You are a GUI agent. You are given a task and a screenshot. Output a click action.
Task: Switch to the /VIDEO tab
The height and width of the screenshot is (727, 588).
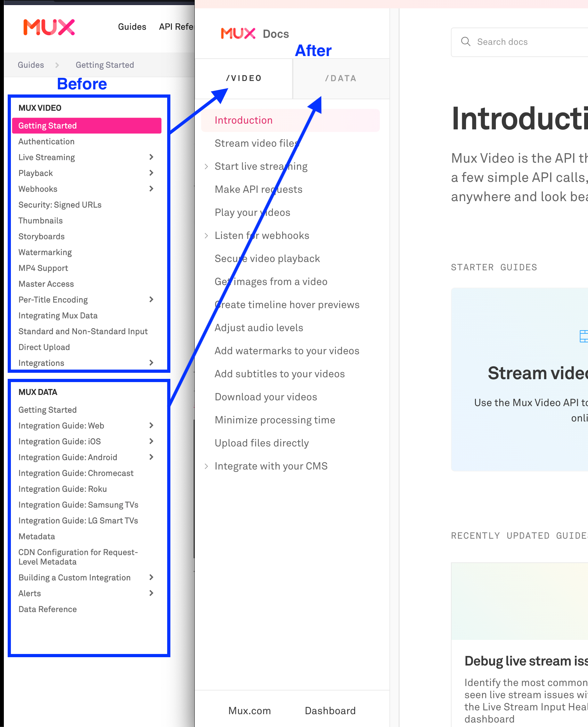click(x=244, y=78)
